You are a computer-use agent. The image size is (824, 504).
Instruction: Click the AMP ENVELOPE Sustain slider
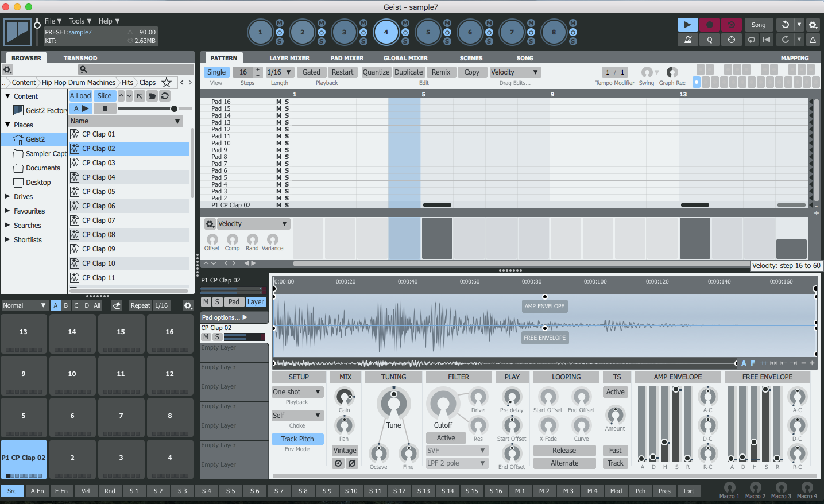point(676,423)
